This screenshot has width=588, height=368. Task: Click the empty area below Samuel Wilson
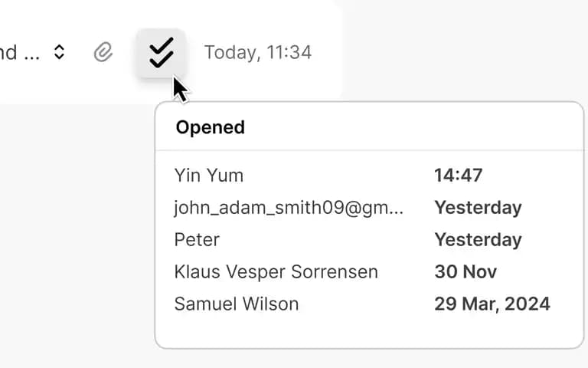coord(369,330)
